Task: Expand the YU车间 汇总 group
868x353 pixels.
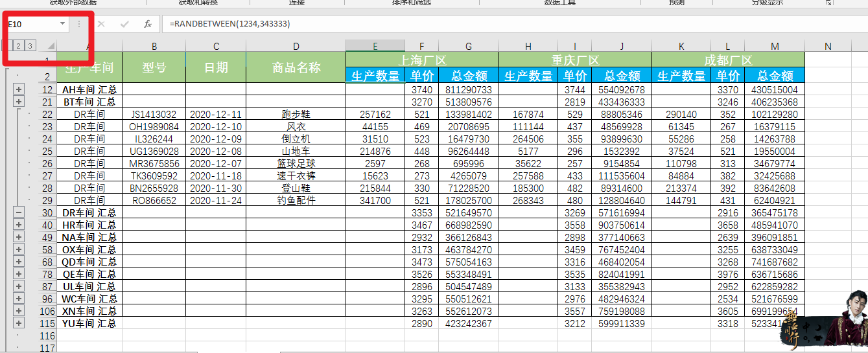Action: [x=18, y=323]
